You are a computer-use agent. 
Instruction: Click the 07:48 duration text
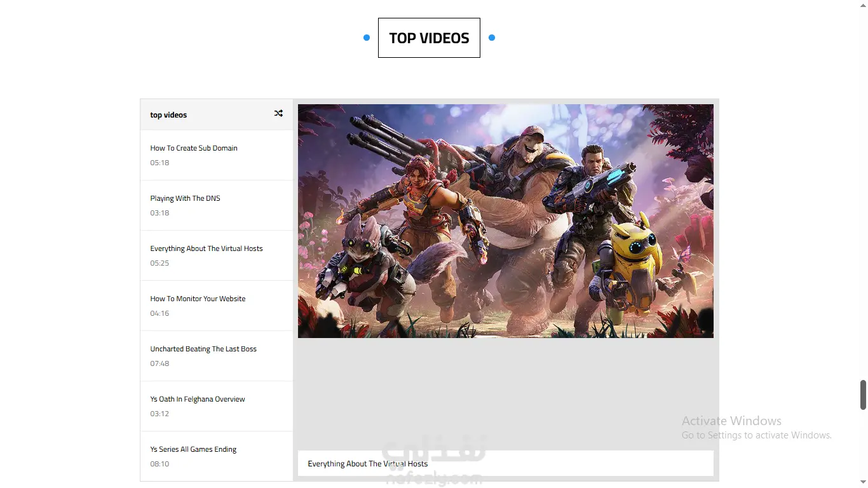159,363
